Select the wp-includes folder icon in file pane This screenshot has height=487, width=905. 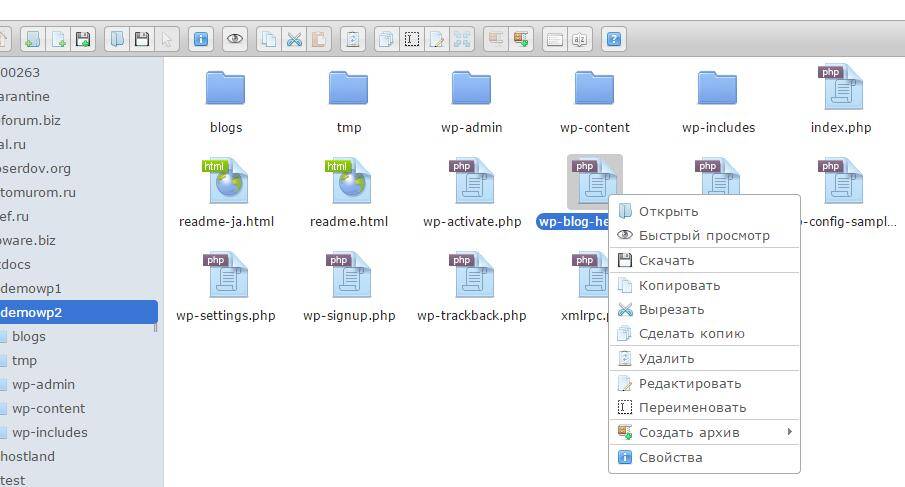[x=717, y=88]
